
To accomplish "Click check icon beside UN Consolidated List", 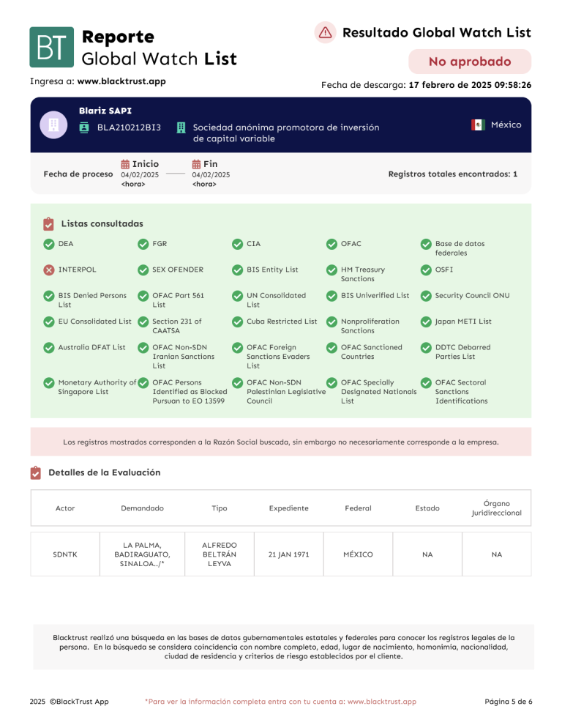I will tap(237, 296).
